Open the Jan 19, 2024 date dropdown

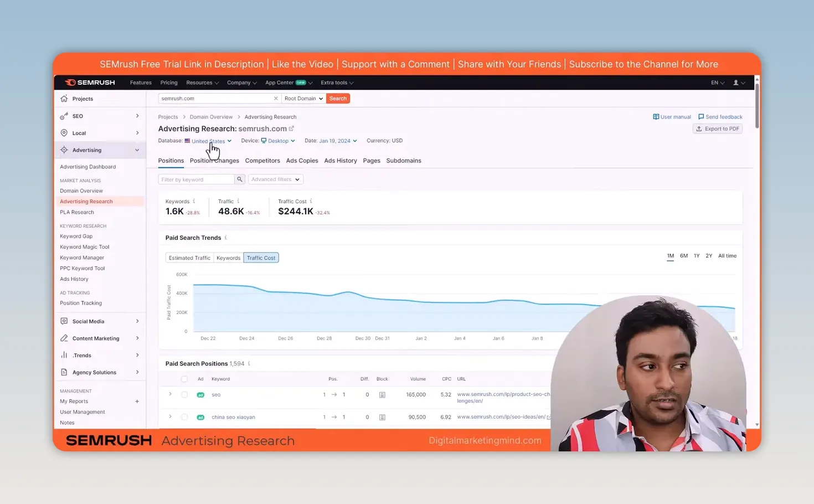point(338,141)
